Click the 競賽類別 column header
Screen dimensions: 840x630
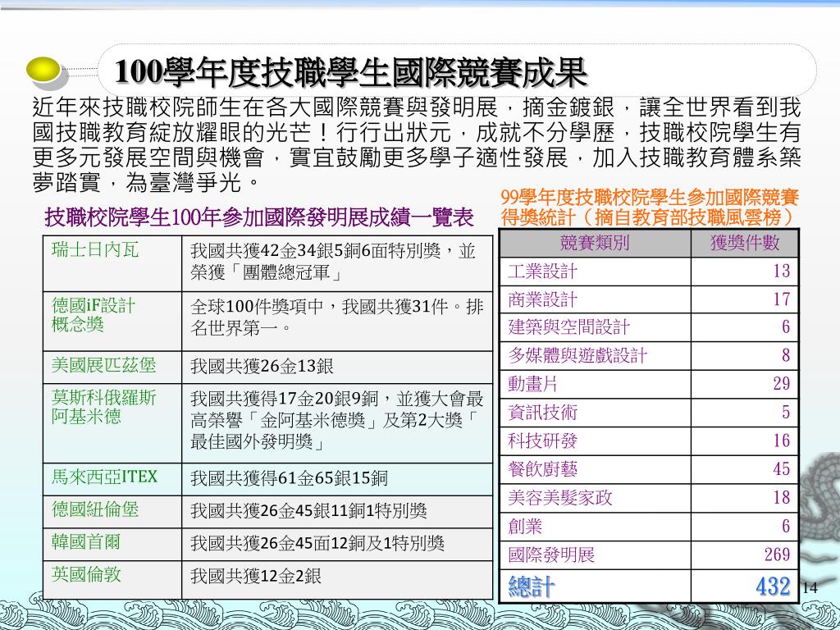[596, 243]
